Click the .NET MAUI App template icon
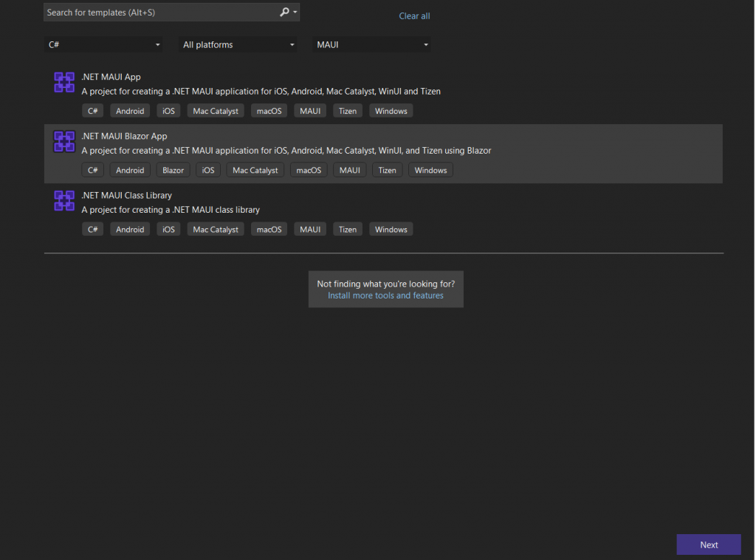This screenshot has height=560, width=756. [x=64, y=82]
